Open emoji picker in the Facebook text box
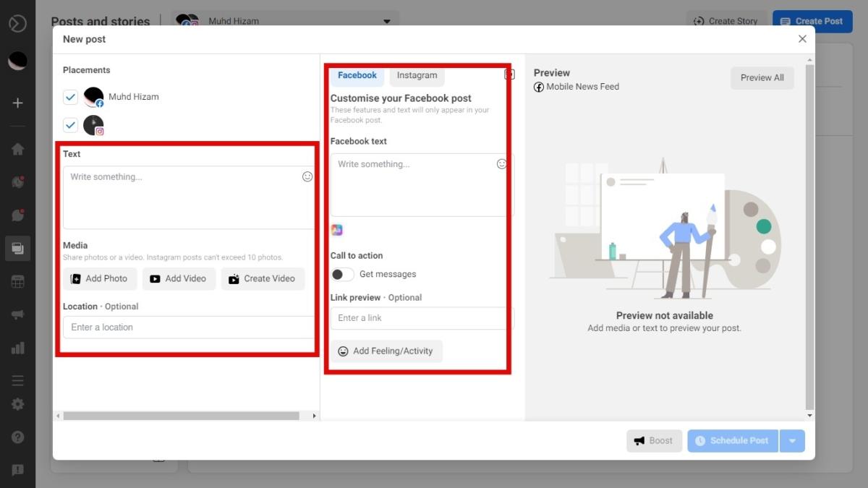 pos(502,164)
